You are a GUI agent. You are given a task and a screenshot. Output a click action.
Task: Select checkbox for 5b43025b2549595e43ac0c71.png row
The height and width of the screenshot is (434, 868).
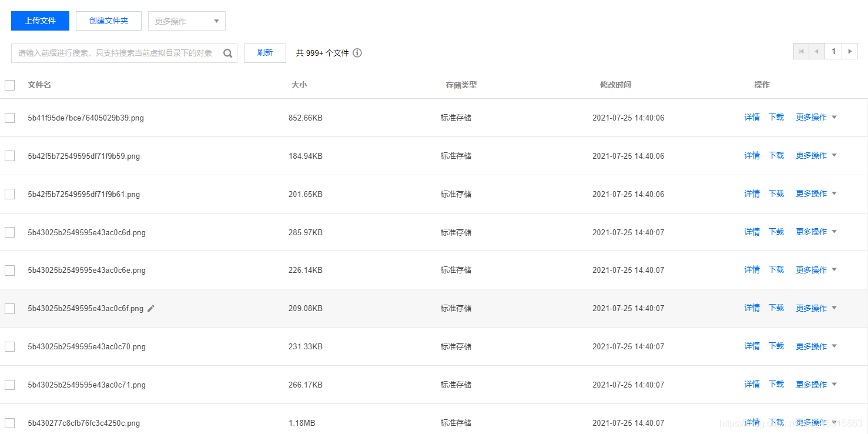(9, 385)
